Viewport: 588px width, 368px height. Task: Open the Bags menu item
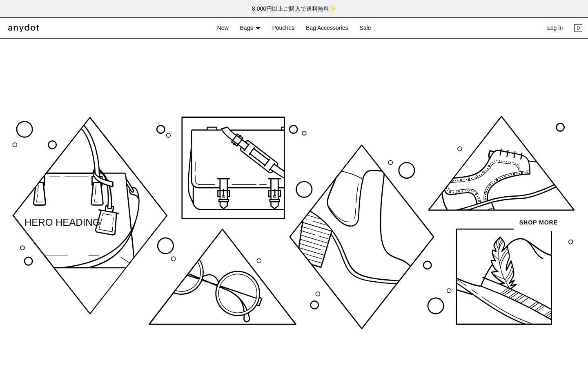(x=246, y=28)
